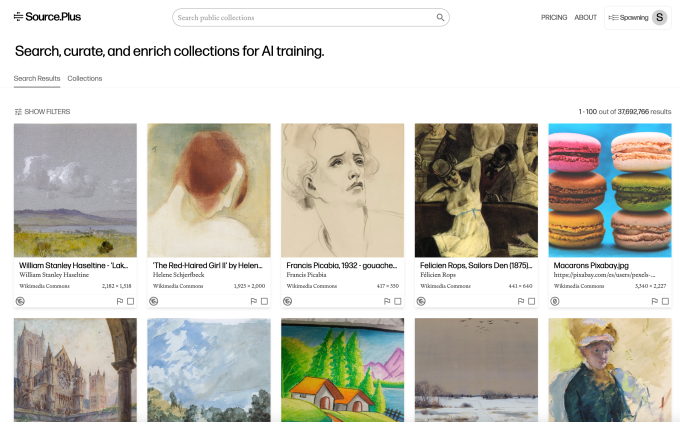Image resolution: width=680 pixels, height=422 pixels.
Task: Click license icon on Macarons Pixabay card
Action: coord(555,300)
